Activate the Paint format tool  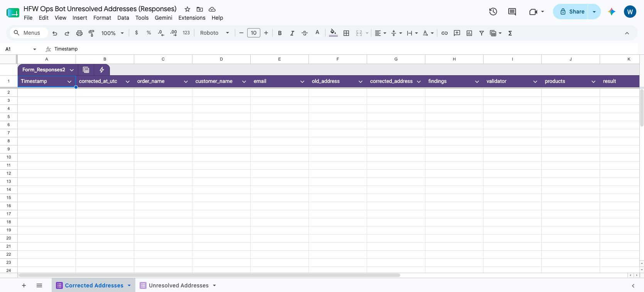[91, 33]
